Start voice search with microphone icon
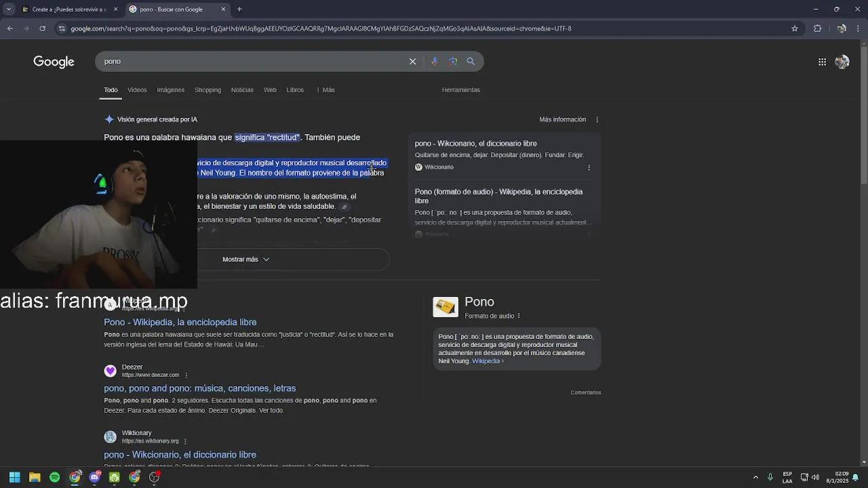This screenshot has width=868, height=488. 435,62
